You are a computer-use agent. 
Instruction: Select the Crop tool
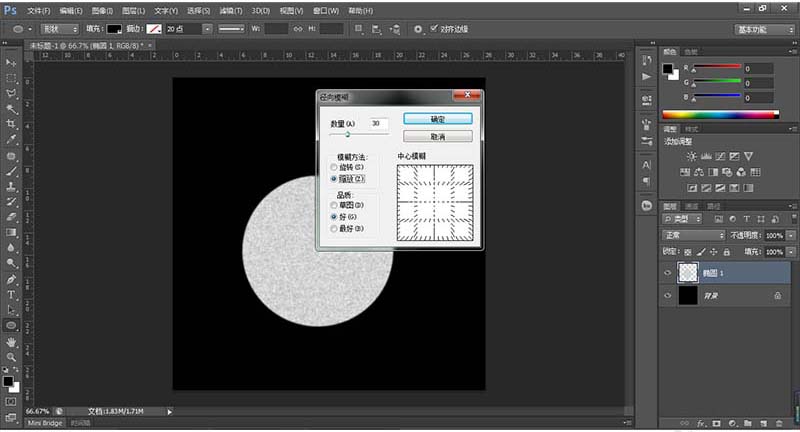[11, 125]
